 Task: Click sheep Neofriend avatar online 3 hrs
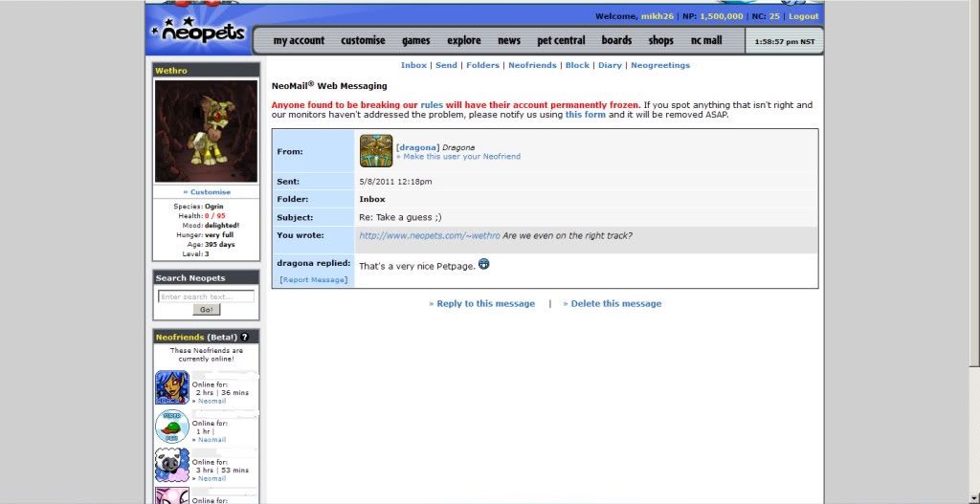click(x=172, y=466)
